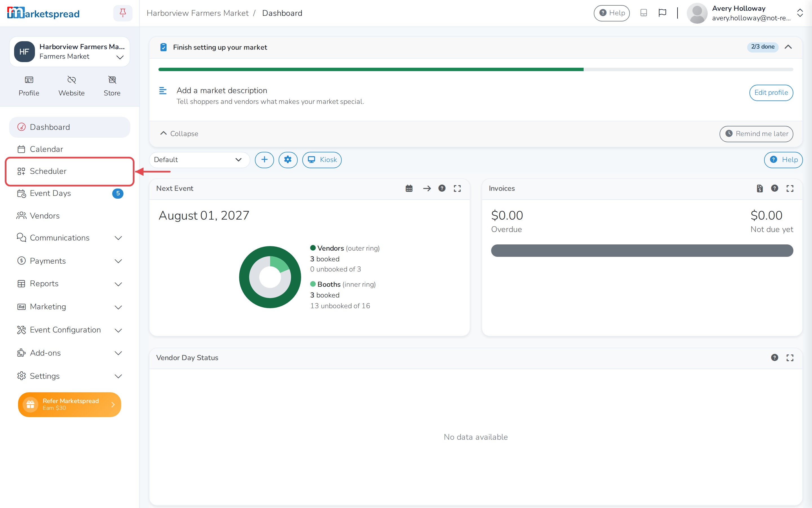Click Collapse link in setup panel
Image resolution: width=812 pixels, height=508 pixels.
(179, 134)
